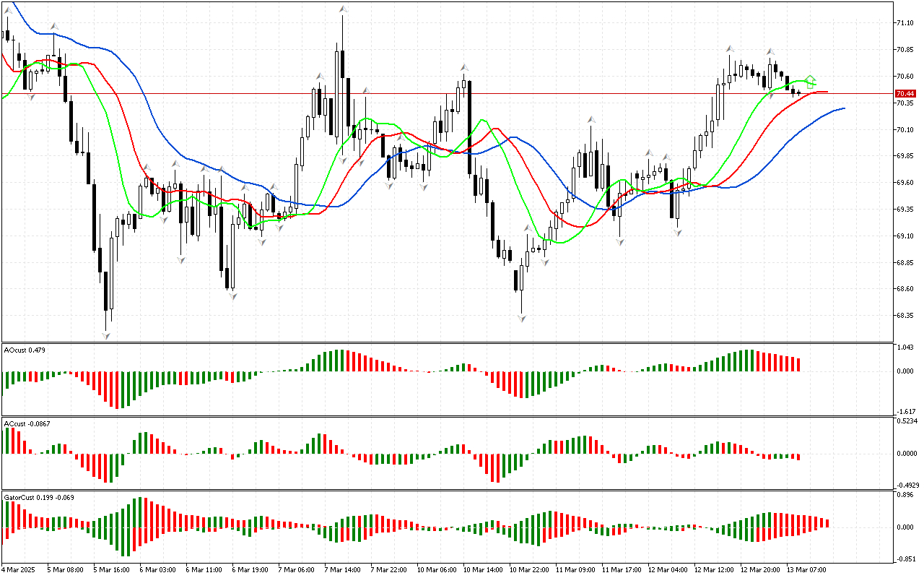Select the ACcust -0.0867 indicator label
The image size is (924, 578).
click(27, 423)
